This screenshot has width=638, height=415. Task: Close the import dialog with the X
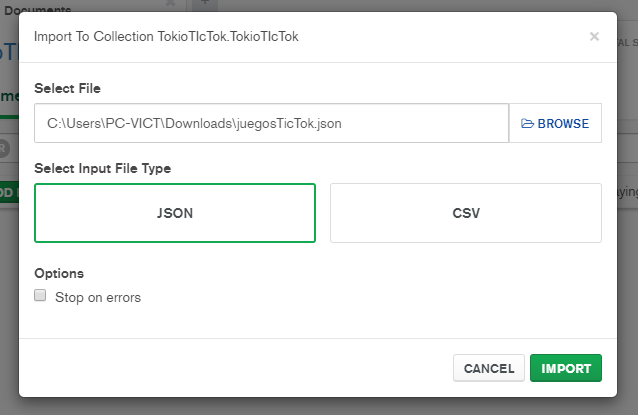coord(594,37)
